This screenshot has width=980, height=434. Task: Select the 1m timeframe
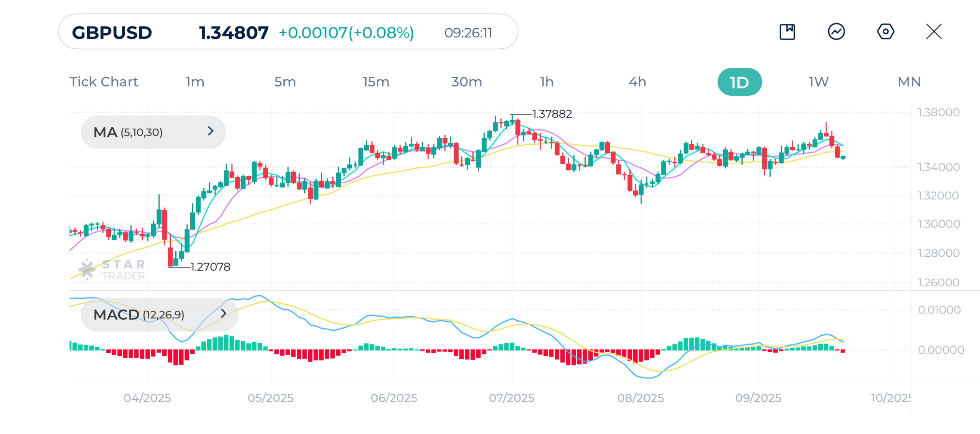point(195,82)
